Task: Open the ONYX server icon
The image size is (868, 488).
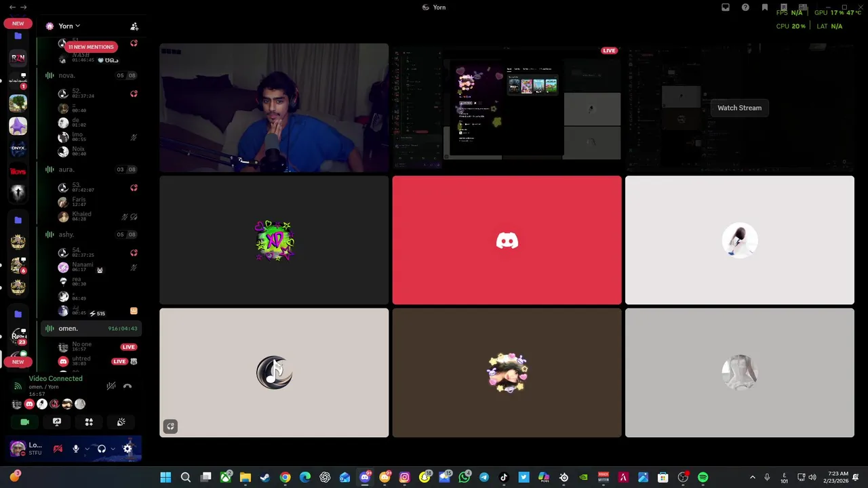Action: click(18, 148)
